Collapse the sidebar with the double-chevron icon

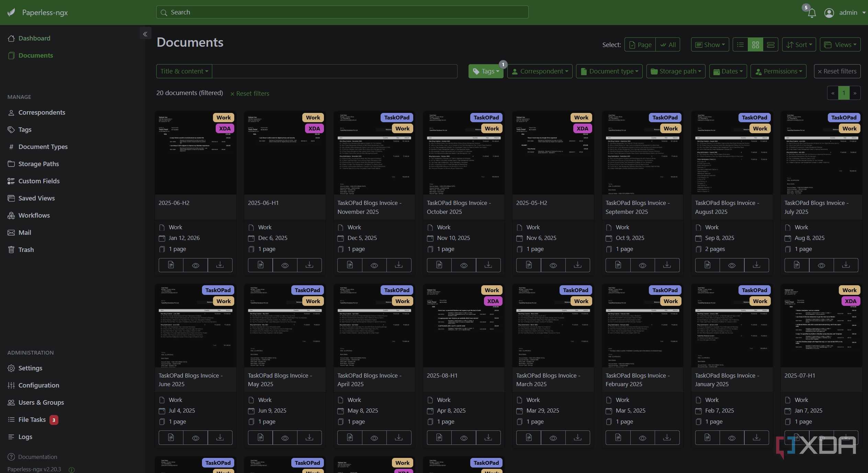click(145, 34)
